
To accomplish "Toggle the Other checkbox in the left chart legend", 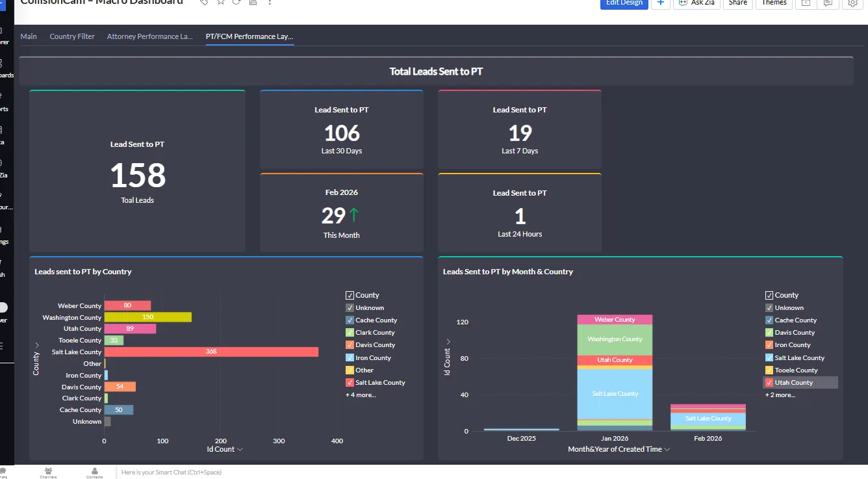I will coord(350,370).
